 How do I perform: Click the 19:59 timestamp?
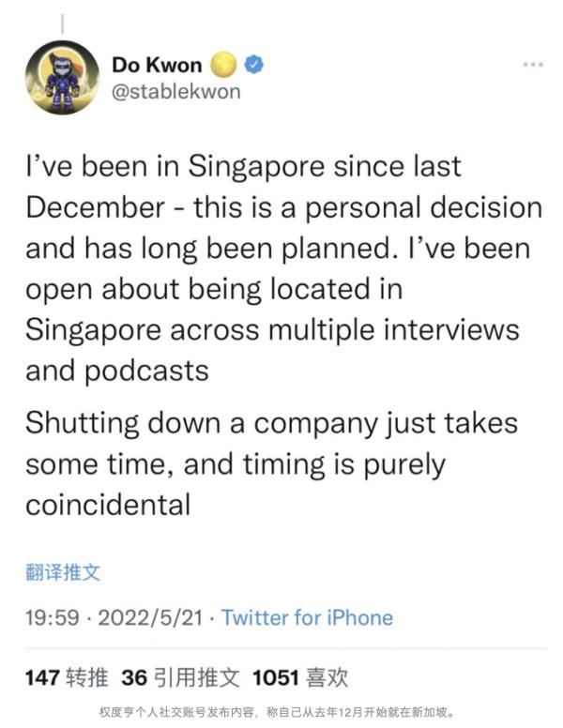click(52, 617)
